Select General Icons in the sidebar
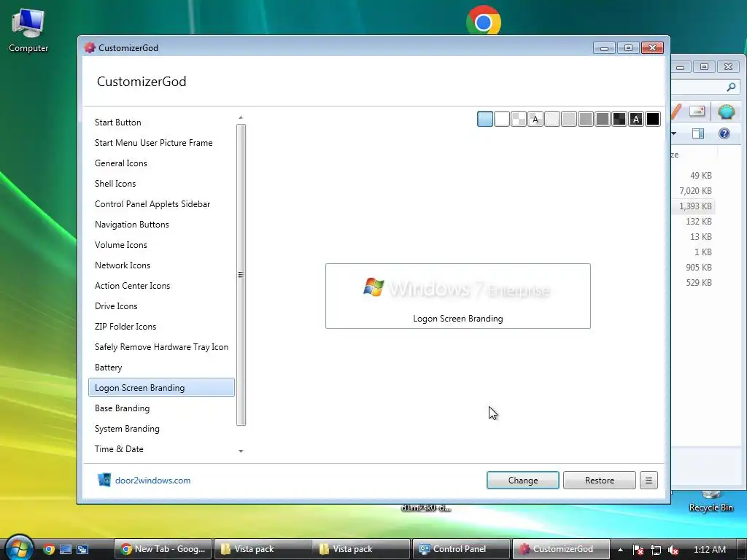 [x=161, y=163]
